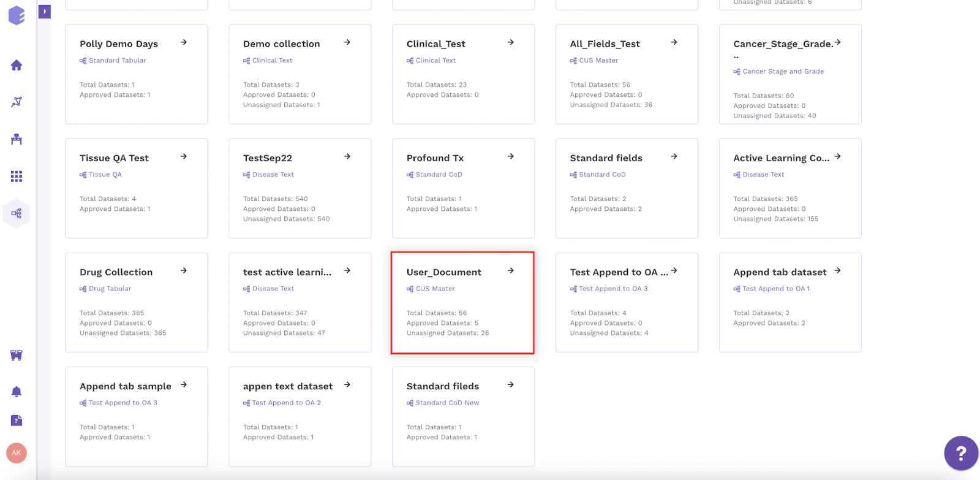Viewport: 980px width, 480px height.
Task: Expand the sidebar with the purple arrow toggle
Action: point(44,11)
